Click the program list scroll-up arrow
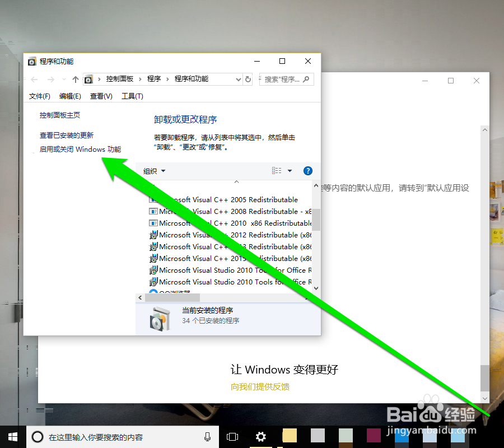The width and height of the screenshot is (504, 448). point(316,186)
